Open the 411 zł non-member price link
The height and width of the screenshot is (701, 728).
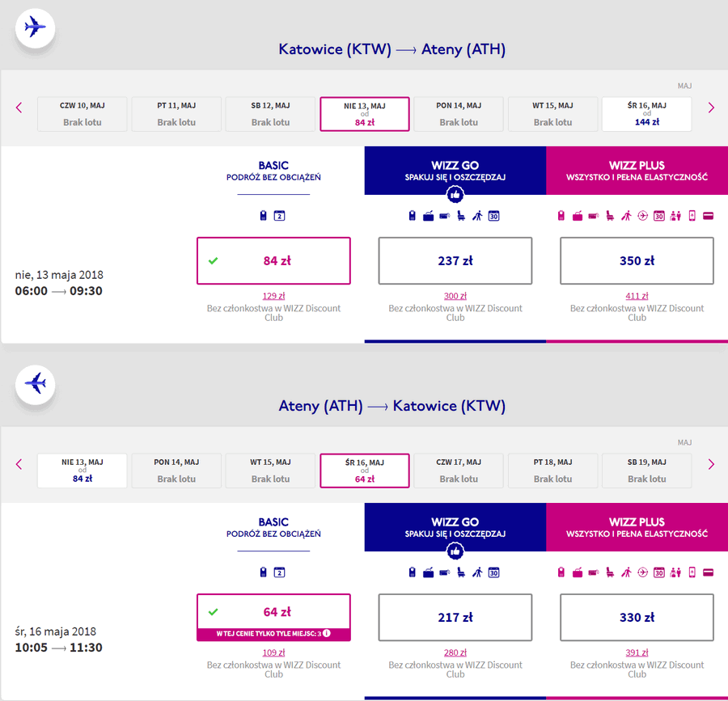click(x=637, y=296)
